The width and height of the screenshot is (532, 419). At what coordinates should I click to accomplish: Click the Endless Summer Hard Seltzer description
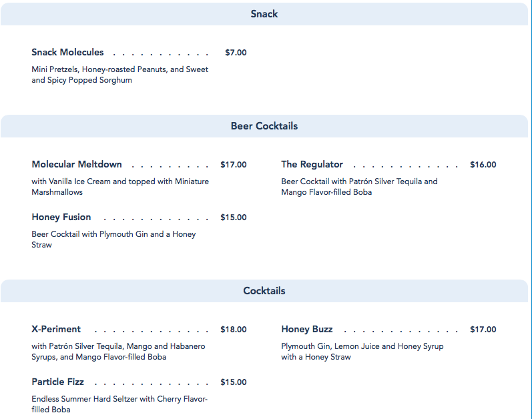coord(119,404)
